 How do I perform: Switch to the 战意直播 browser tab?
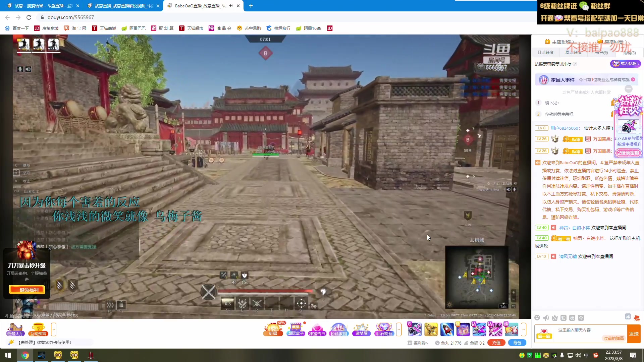pyautogui.click(x=123, y=6)
